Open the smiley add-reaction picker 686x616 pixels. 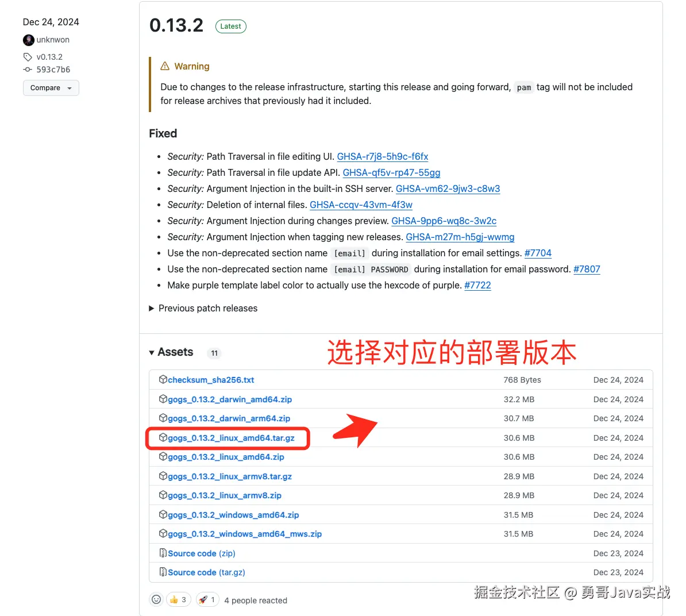coord(156,599)
